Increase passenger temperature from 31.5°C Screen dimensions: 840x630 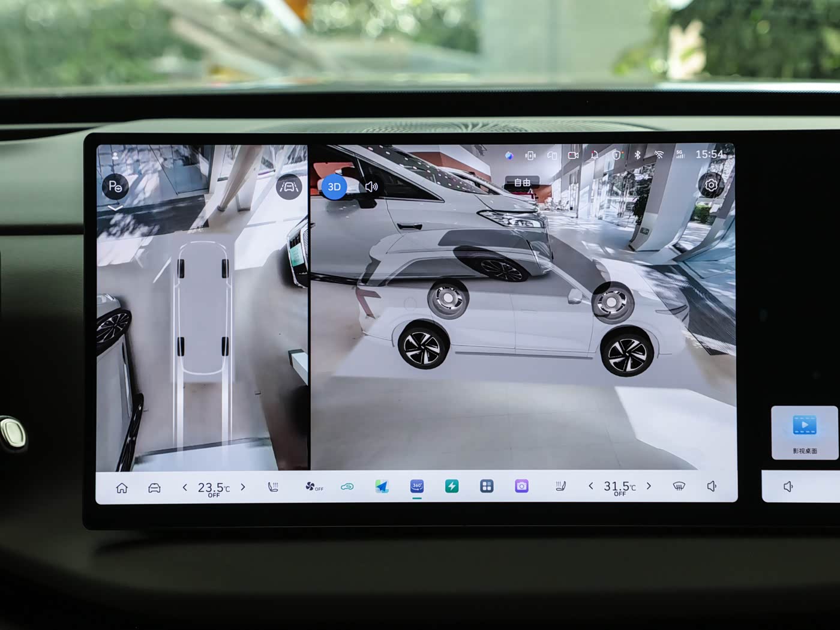point(649,486)
